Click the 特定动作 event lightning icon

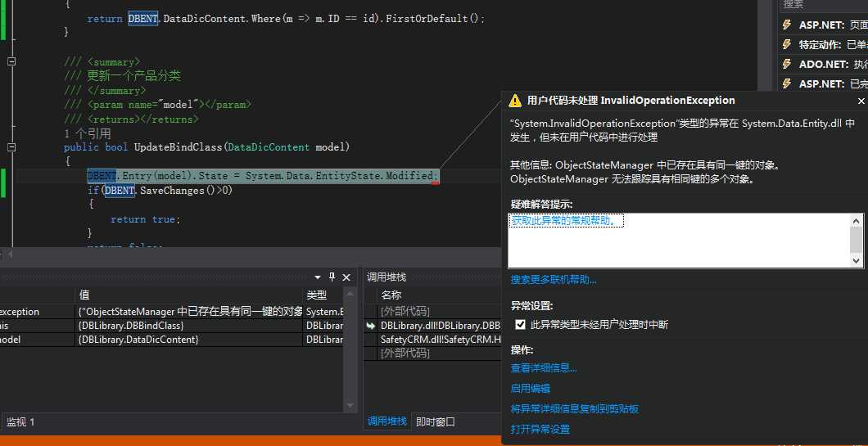tap(787, 45)
